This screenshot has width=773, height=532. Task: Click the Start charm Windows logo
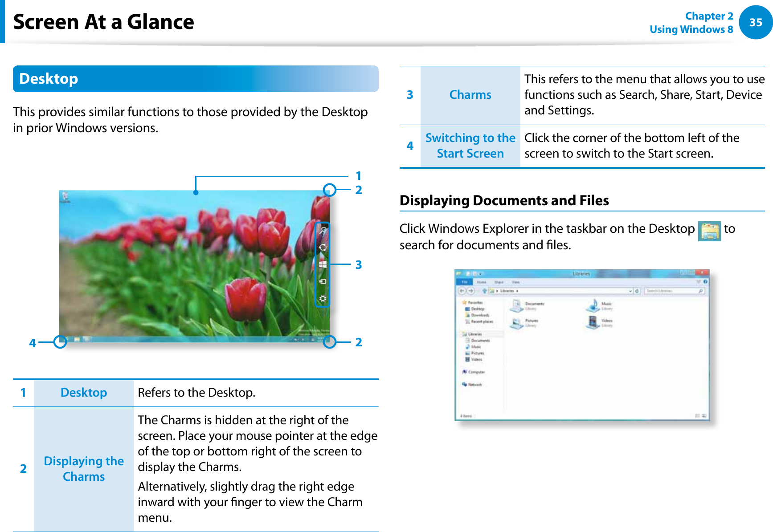(x=323, y=264)
